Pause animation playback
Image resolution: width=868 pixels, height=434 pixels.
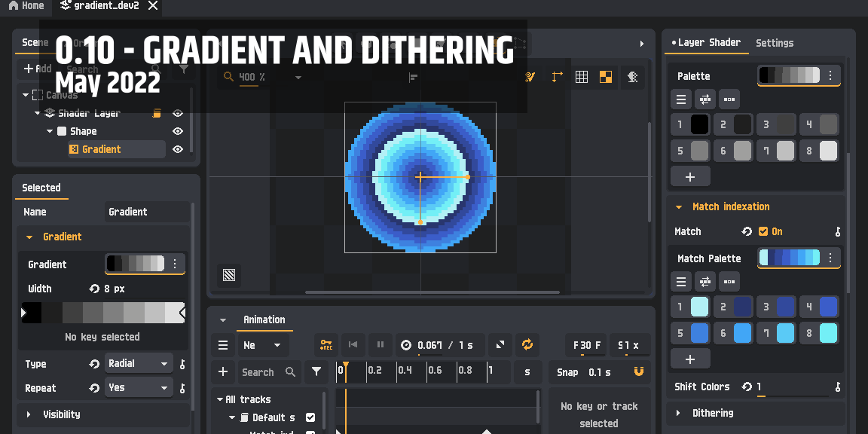click(x=381, y=345)
